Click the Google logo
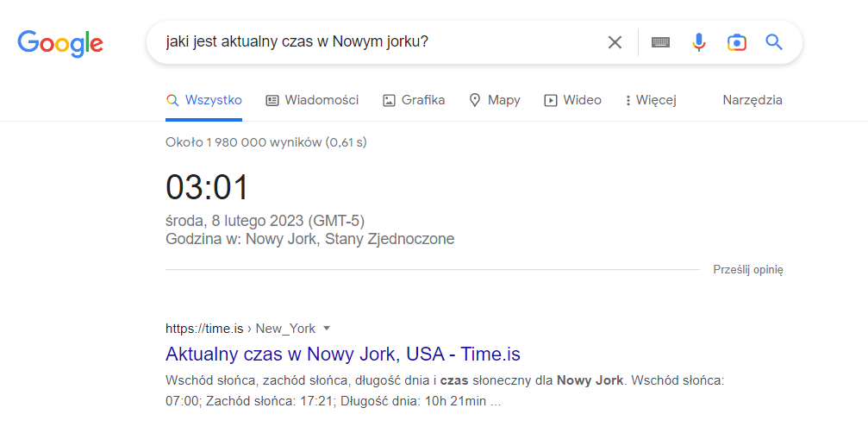868x433 pixels. pos(60,42)
